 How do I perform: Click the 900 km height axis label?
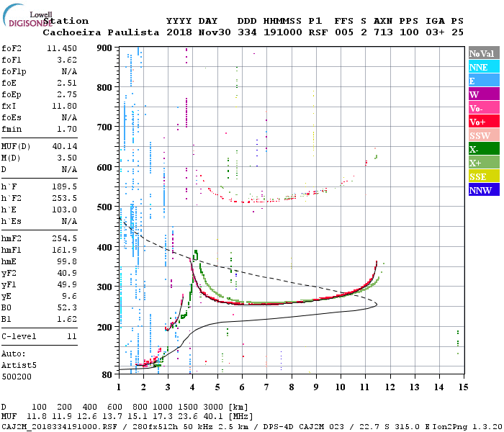104,48
